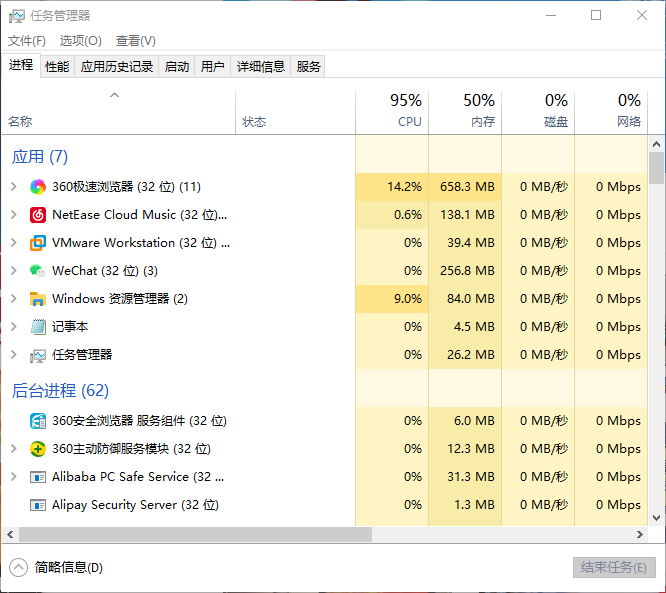Open the 文件(F) menu
Screen dimensions: 666x593
tap(27, 41)
